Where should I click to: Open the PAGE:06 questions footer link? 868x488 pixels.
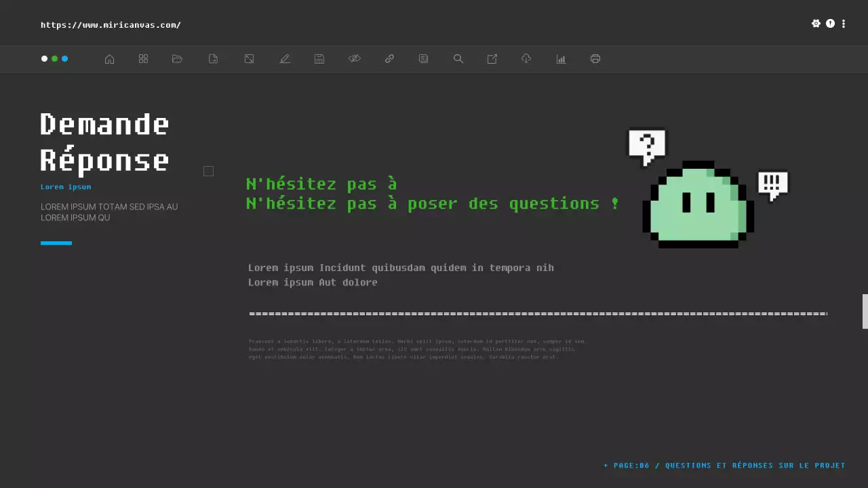[724, 465]
